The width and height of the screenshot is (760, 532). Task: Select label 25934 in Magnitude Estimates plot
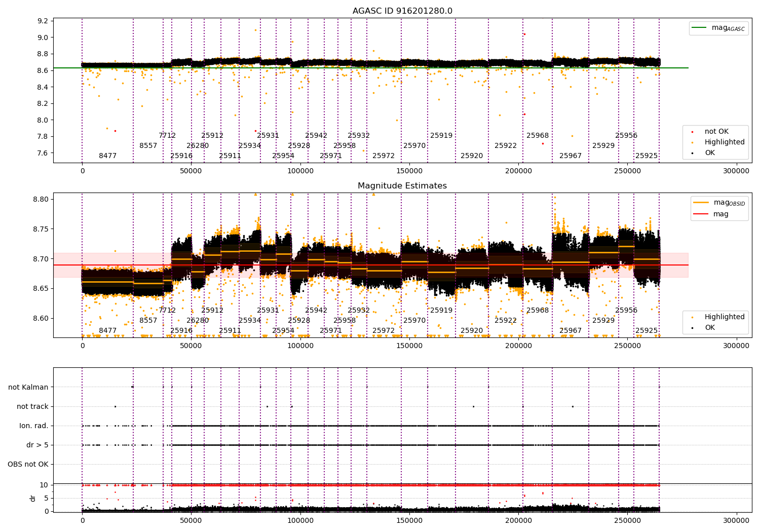pos(250,320)
